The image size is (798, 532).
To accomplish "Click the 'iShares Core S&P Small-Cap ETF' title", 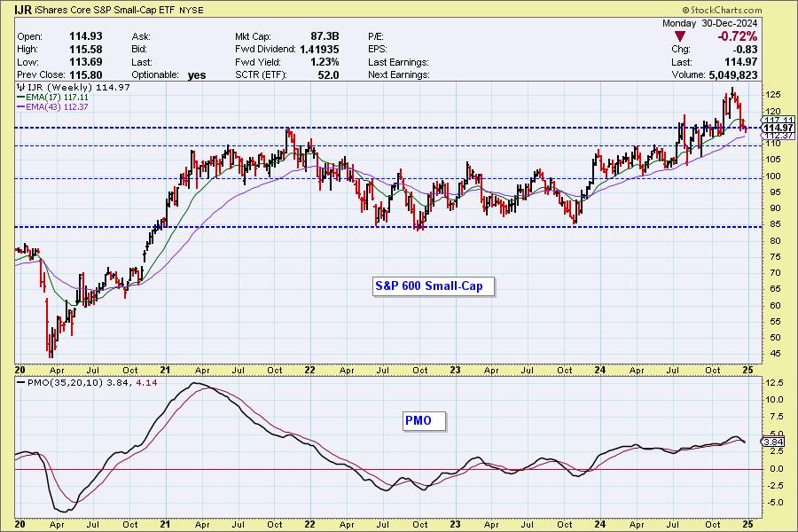I will pos(105,10).
